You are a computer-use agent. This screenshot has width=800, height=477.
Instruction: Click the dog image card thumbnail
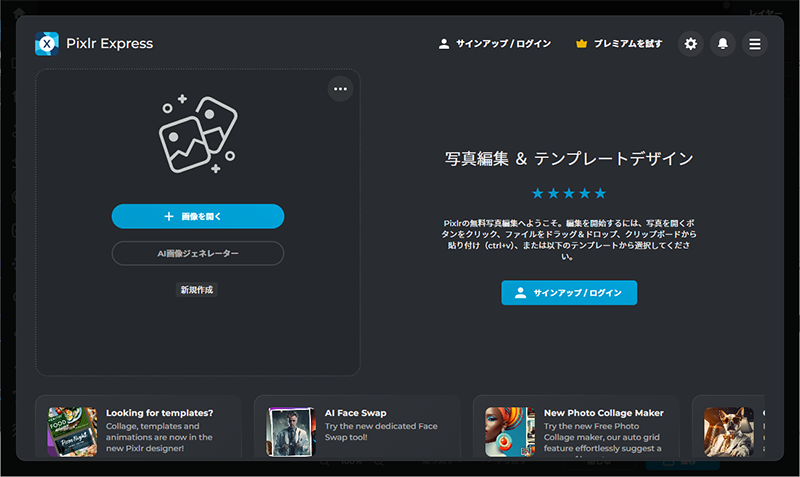click(x=729, y=431)
